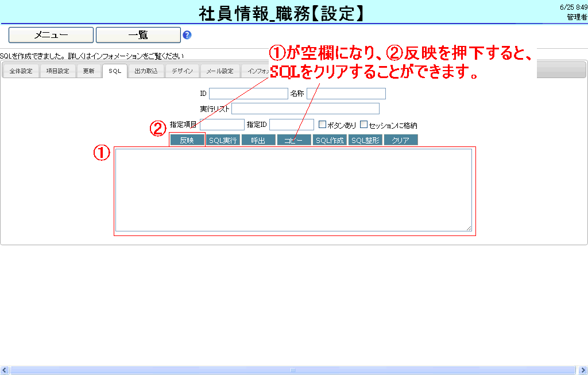The width and height of the screenshot is (588, 375).
Task: Click the SQL実行 button
Action: [x=223, y=140]
